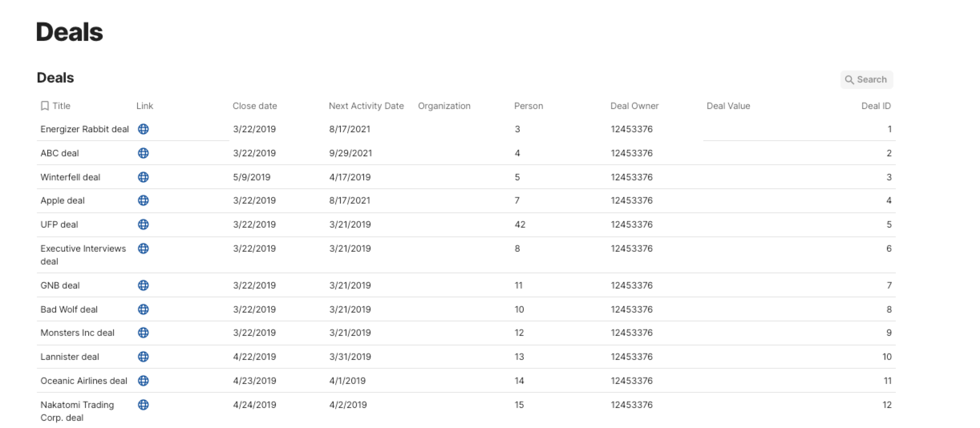Image resolution: width=980 pixels, height=428 pixels.
Task: Click close date 4/23/2019 for Oceanic Airlines
Action: (255, 381)
